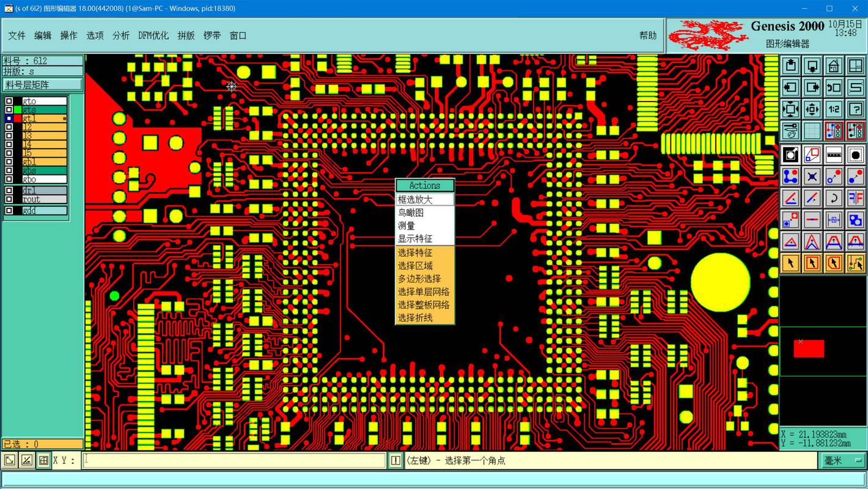
Task: Toggle the gto layer checkbox
Action: pos(9,101)
